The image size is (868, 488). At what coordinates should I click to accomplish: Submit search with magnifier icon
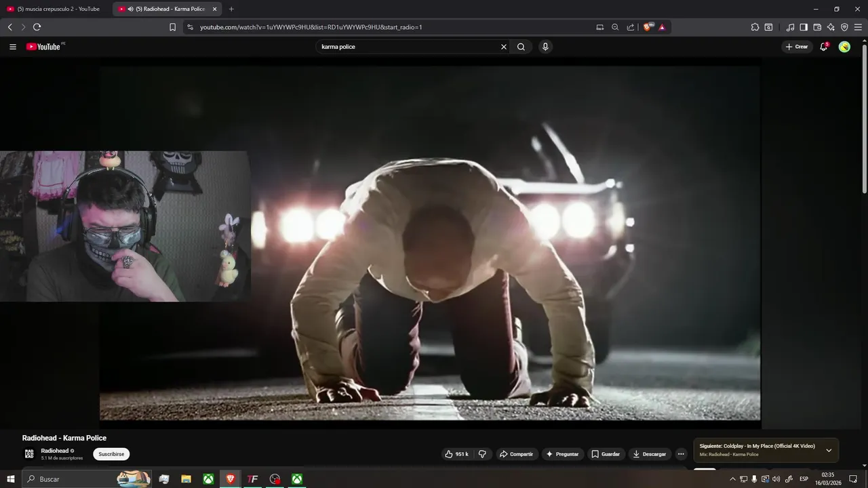(521, 47)
